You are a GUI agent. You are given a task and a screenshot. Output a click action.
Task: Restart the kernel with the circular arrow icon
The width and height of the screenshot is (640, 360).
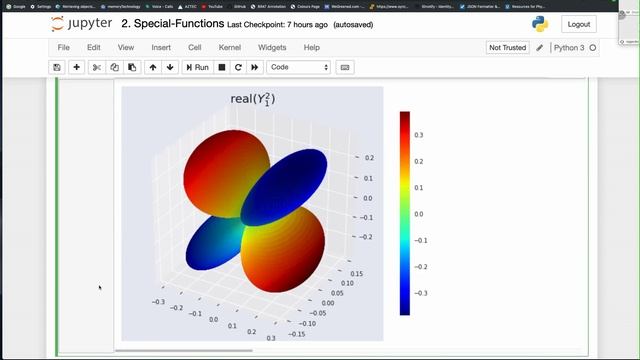pos(238,67)
